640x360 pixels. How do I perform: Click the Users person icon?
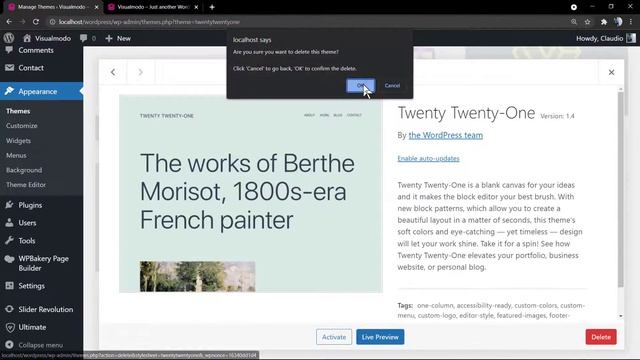pyautogui.click(x=9, y=222)
